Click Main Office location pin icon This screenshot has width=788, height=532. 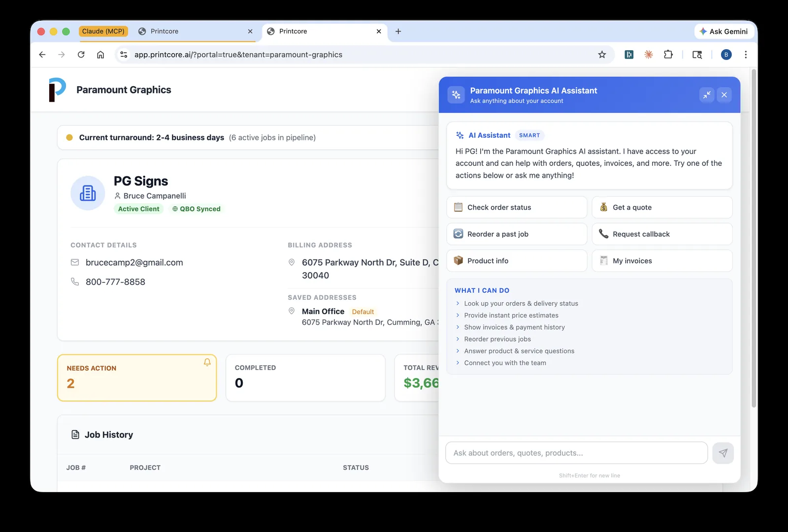pyautogui.click(x=292, y=311)
